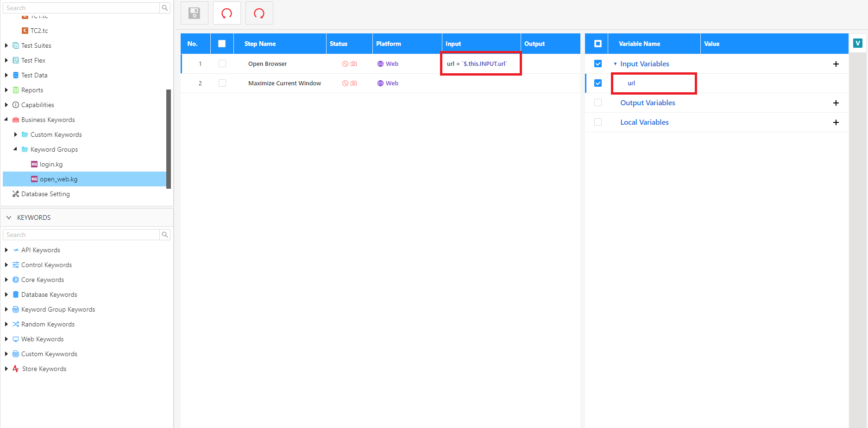
Task: Click the Output Variables link
Action: 648,102
